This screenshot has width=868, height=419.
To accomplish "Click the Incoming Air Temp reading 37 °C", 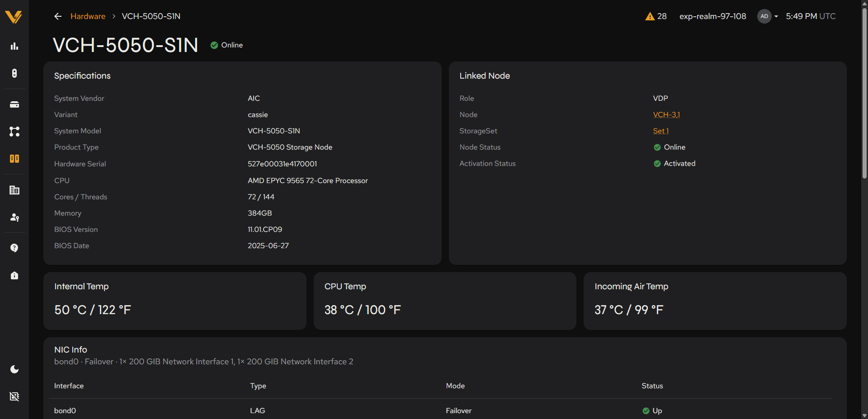I will click(x=629, y=310).
